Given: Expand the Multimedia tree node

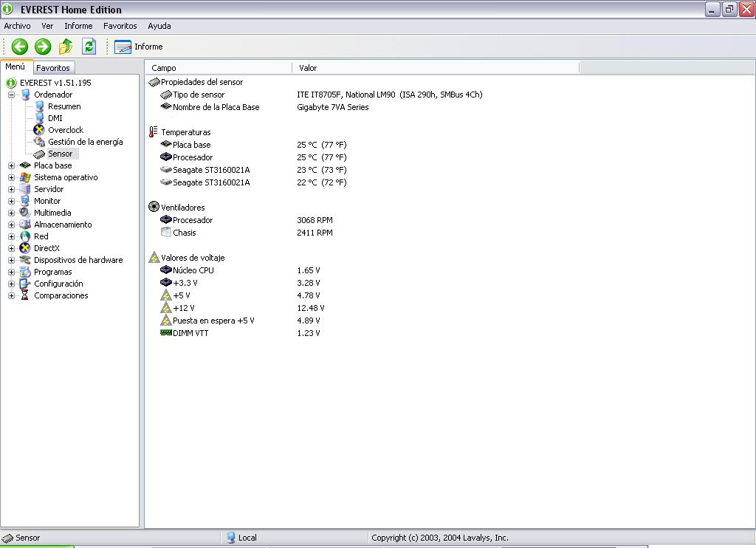Looking at the screenshot, I should coord(12,213).
